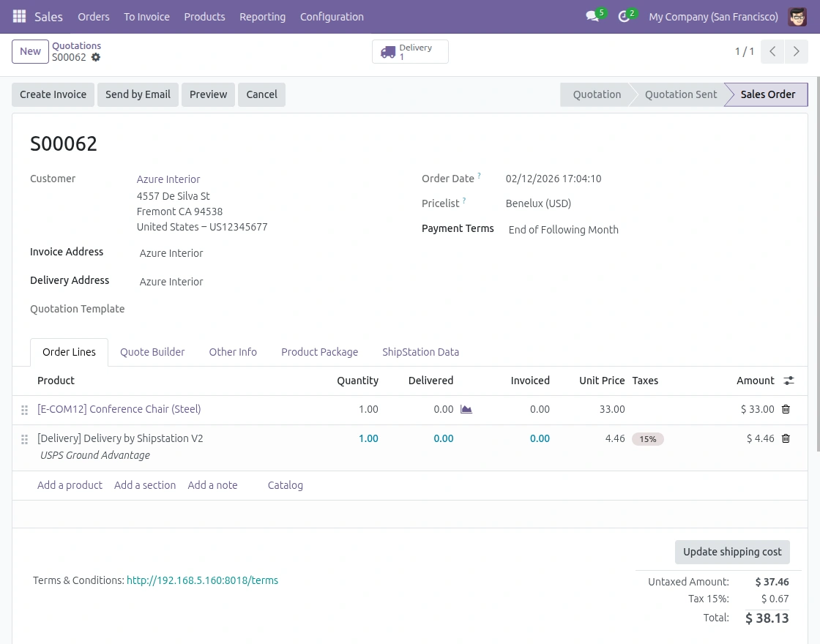Screen dimensions: 820x644
Task: Open the apps menu grid icon
Action: 19,16
